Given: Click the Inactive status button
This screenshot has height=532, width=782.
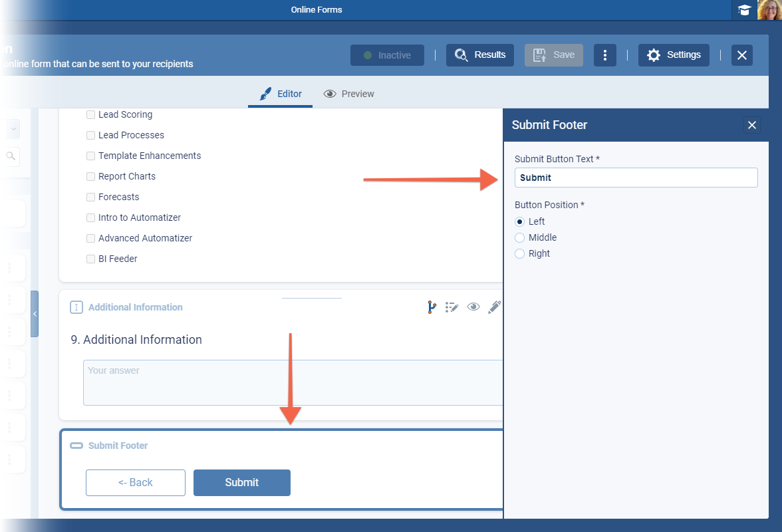Looking at the screenshot, I should point(387,55).
